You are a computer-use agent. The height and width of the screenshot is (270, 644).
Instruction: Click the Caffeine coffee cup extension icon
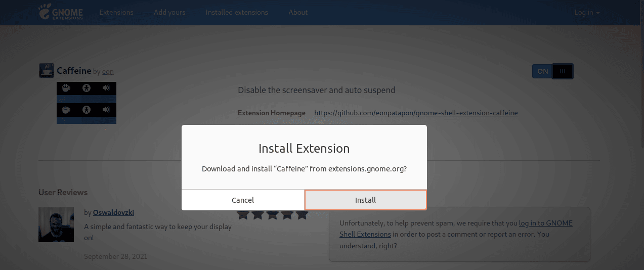tap(47, 70)
